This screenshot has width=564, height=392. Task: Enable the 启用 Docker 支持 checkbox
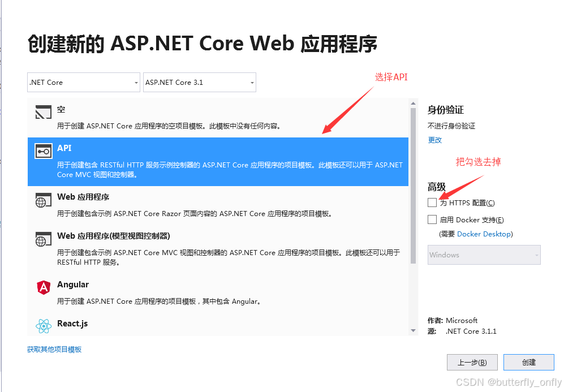coord(432,219)
